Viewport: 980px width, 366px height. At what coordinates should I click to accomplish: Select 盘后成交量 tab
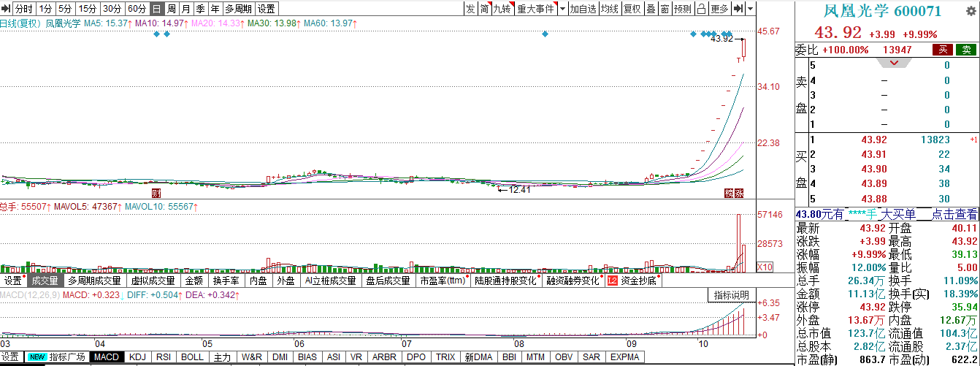click(388, 281)
